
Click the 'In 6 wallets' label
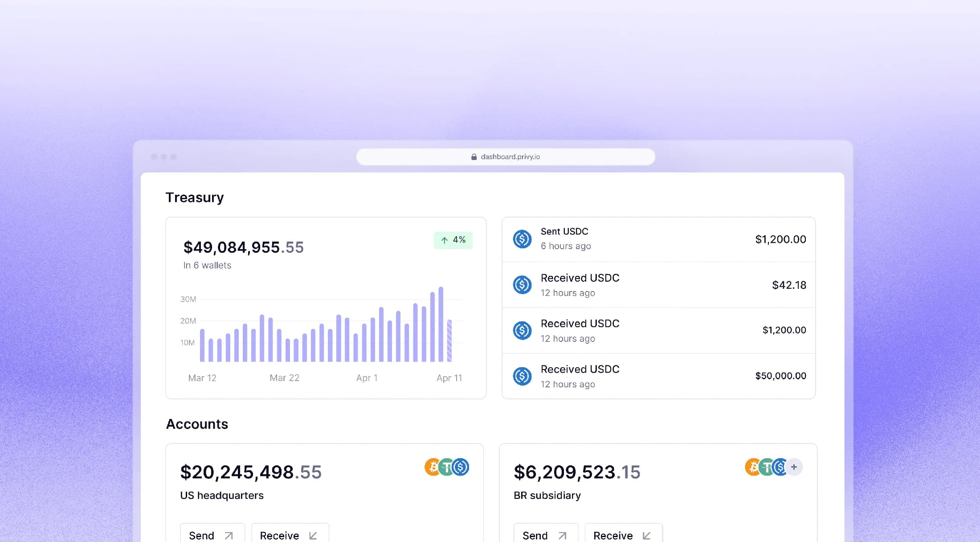pyautogui.click(x=207, y=265)
